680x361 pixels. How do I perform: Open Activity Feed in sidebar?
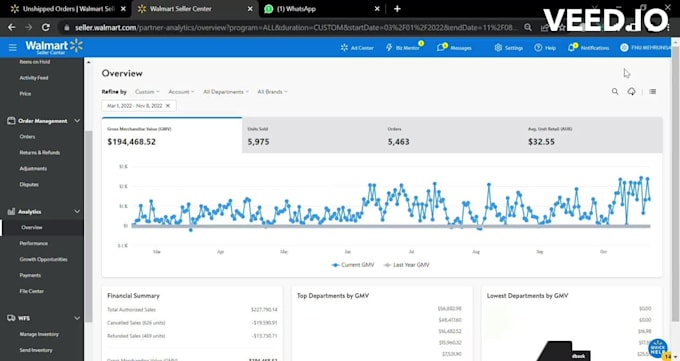click(x=34, y=78)
